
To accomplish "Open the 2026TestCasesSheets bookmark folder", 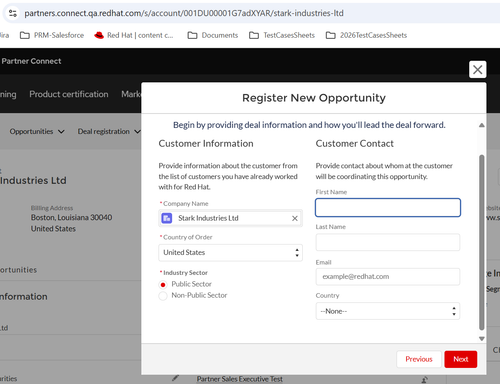I will 366,35.
